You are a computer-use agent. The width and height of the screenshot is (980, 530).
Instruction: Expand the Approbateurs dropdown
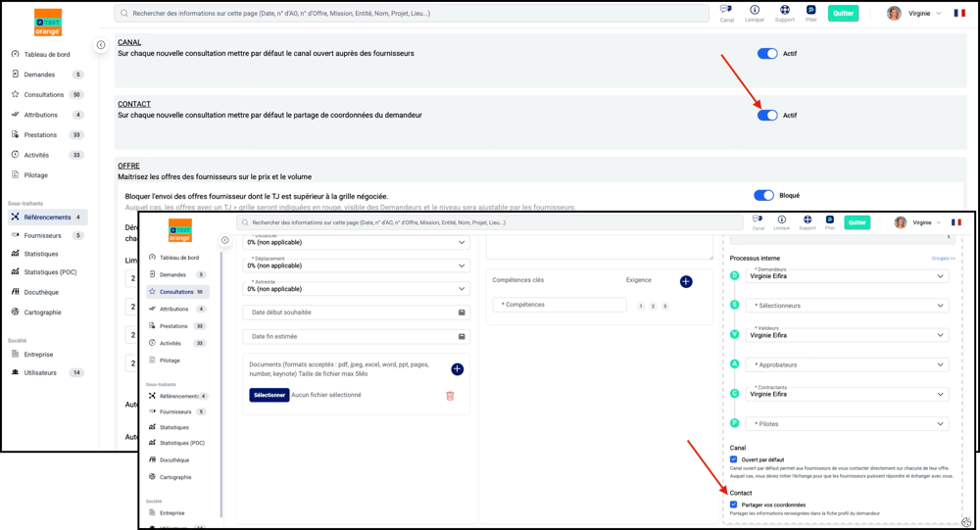click(847, 364)
